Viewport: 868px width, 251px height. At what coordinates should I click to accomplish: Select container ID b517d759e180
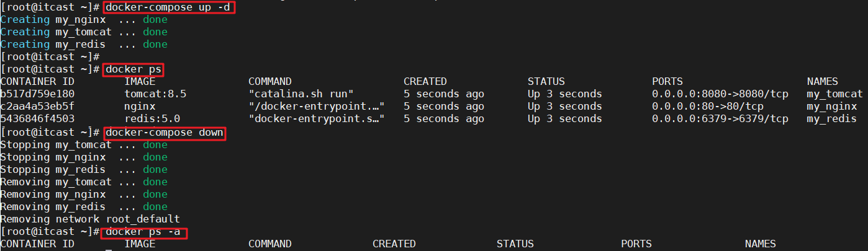coord(37,94)
